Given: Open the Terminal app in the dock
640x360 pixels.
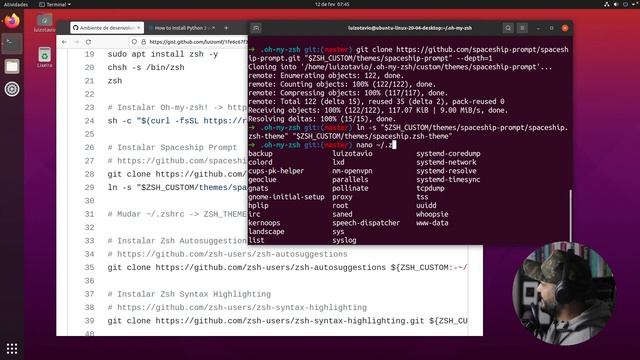Looking at the screenshot, I should [12, 43].
